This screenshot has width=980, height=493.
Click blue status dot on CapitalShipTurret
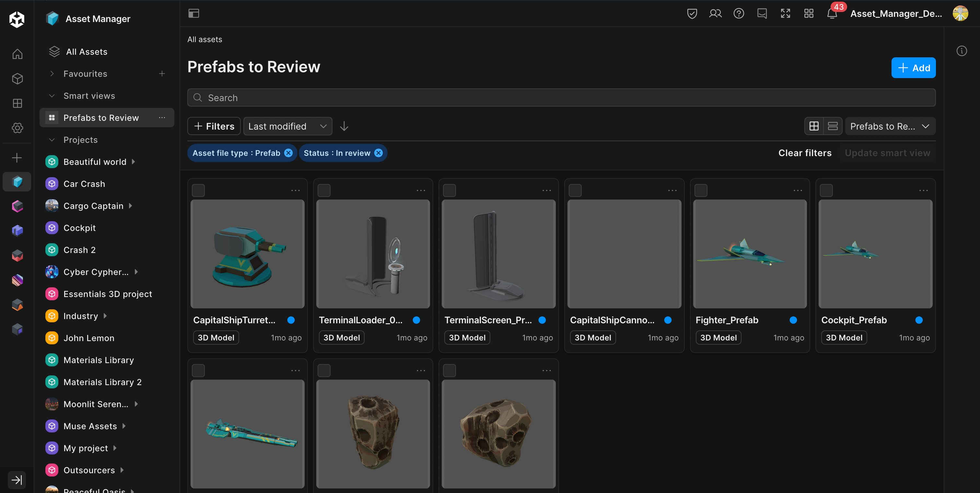click(x=291, y=320)
